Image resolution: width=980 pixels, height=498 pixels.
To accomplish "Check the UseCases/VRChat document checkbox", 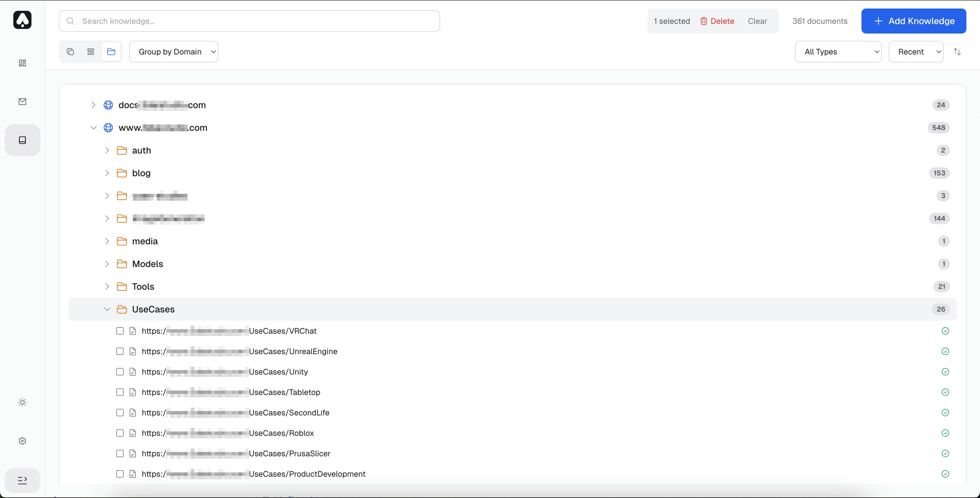I will coord(120,331).
